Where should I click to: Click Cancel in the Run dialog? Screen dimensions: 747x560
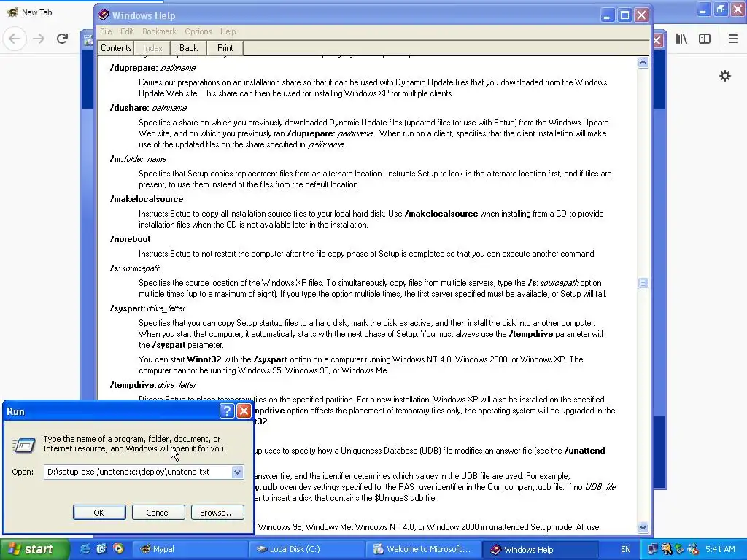tap(158, 513)
